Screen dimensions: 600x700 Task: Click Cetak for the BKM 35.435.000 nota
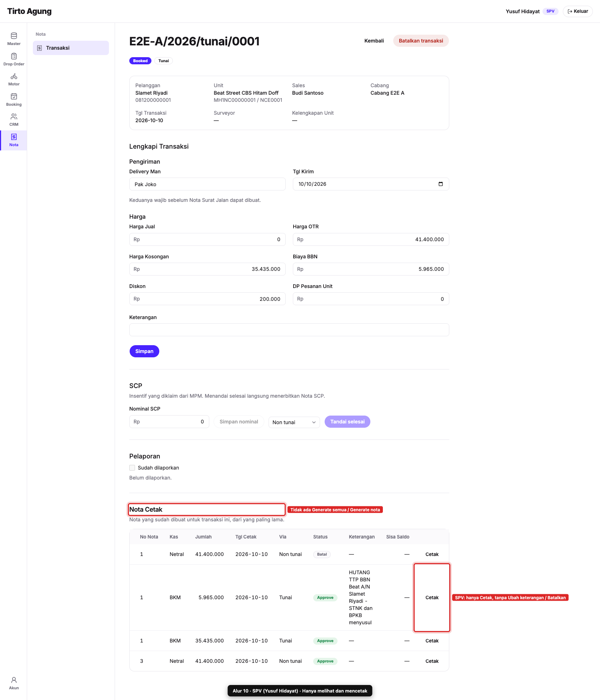[x=432, y=641]
